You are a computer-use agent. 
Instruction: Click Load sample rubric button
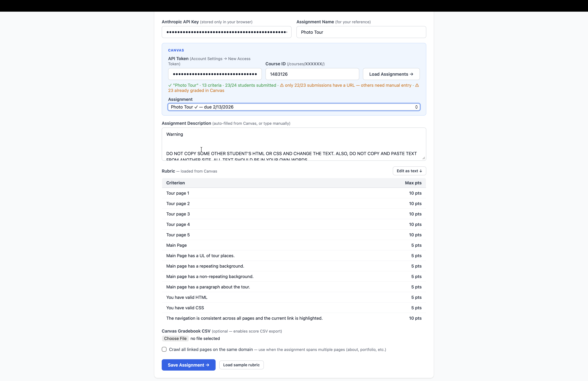tap(241, 365)
